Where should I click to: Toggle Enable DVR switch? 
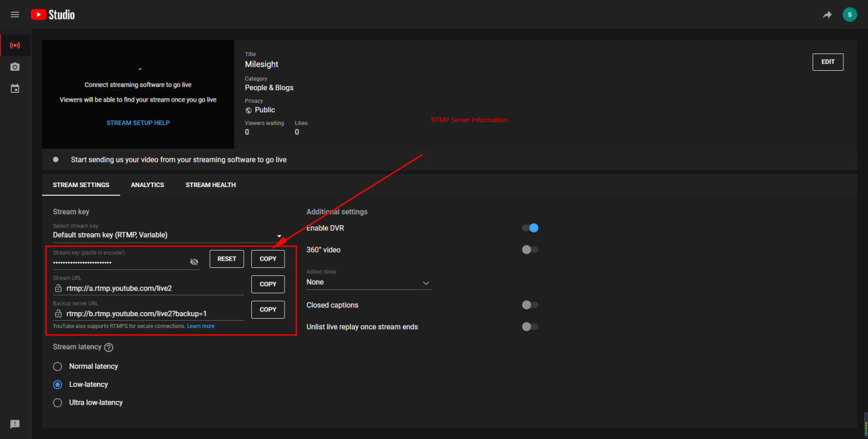(x=530, y=228)
